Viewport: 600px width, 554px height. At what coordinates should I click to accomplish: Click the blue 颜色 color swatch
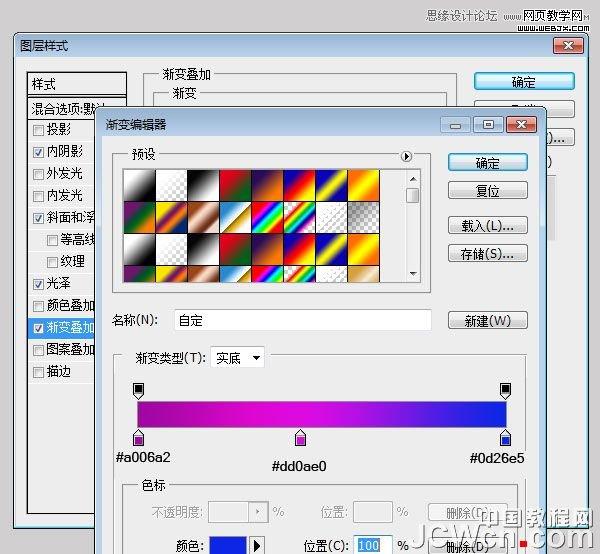click(x=228, y=545)
